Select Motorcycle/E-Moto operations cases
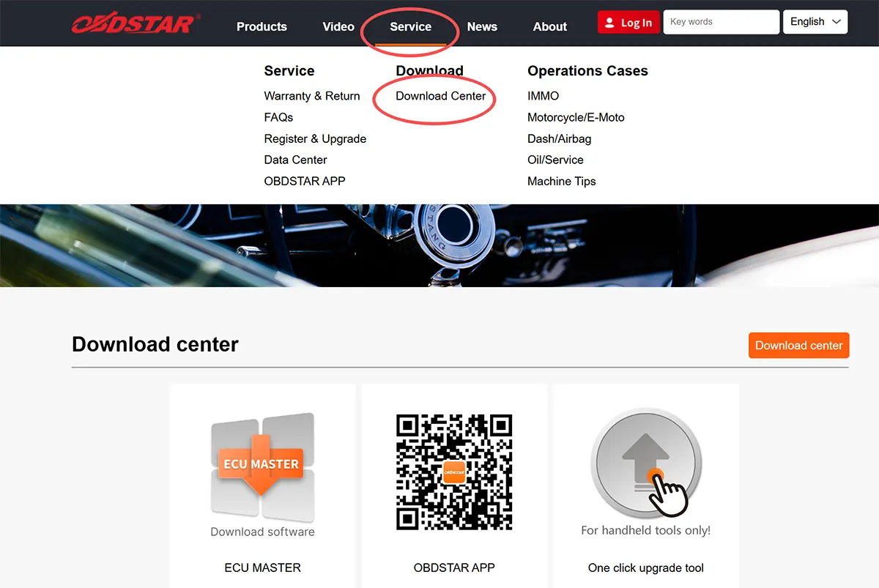This screenshot has width=879, height=588. (x=576, y=117)
